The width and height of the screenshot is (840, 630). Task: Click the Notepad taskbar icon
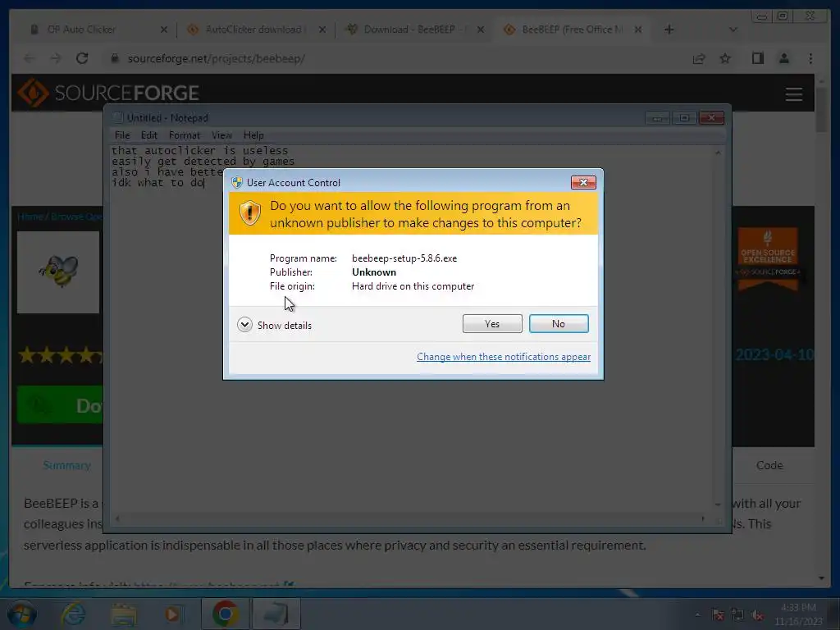tap(276, 614)
